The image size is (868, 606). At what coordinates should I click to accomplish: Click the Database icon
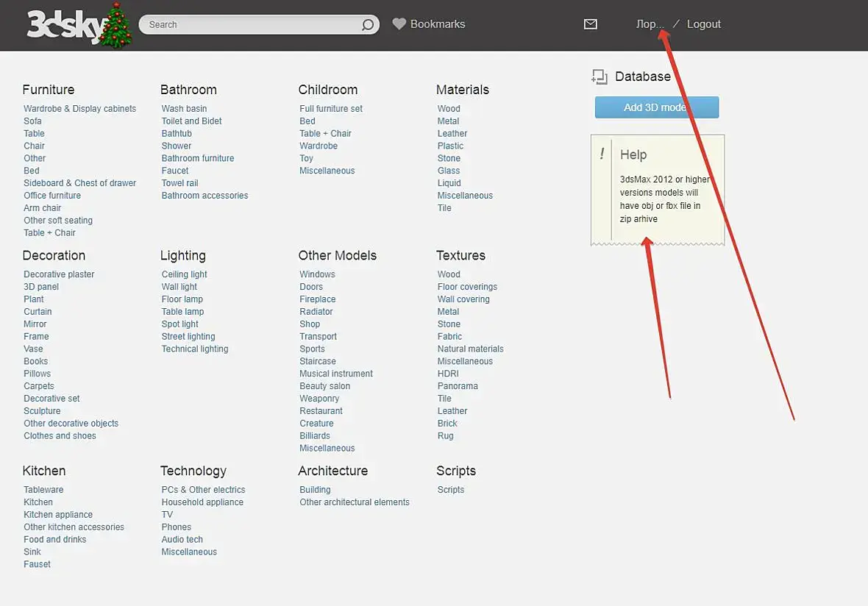[x=599, y=77]
